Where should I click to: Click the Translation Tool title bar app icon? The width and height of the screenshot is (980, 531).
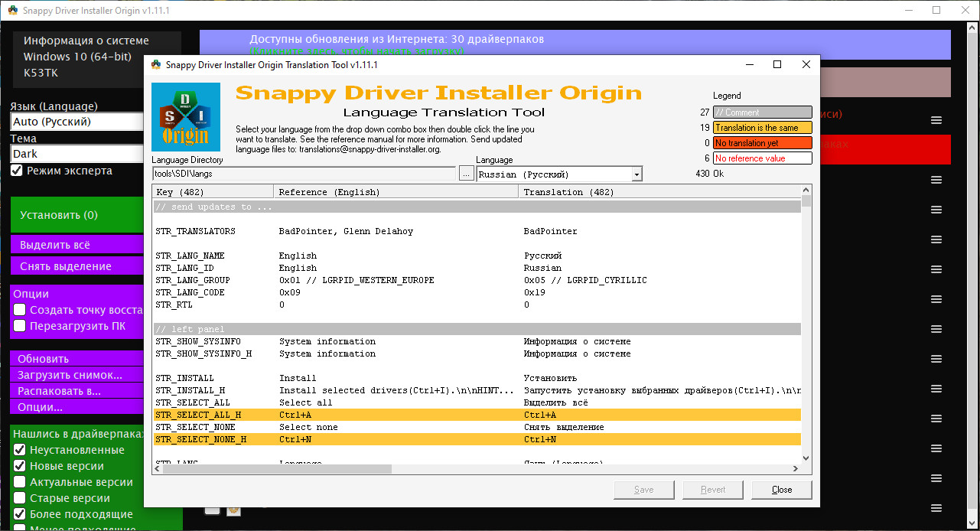156,65
